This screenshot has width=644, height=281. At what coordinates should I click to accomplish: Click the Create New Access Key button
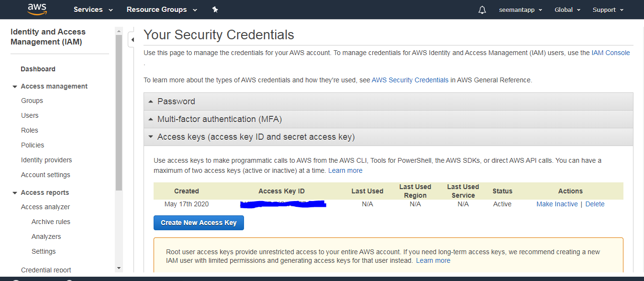tap(199, 223)
